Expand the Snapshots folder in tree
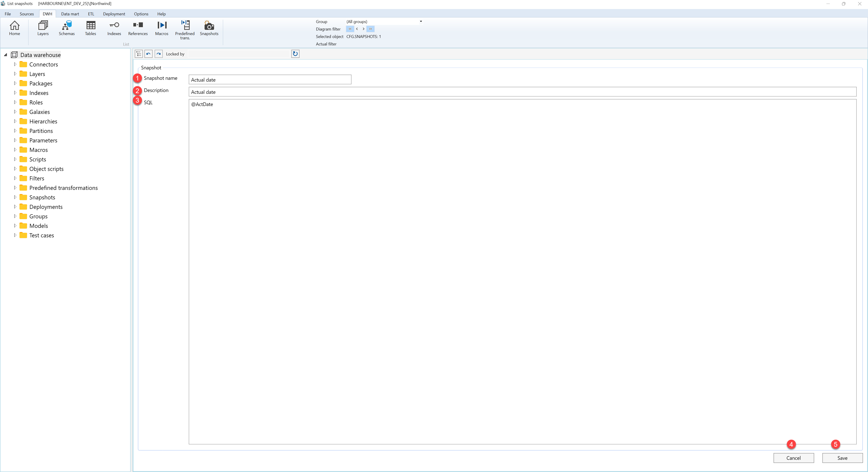 (15, 197)
